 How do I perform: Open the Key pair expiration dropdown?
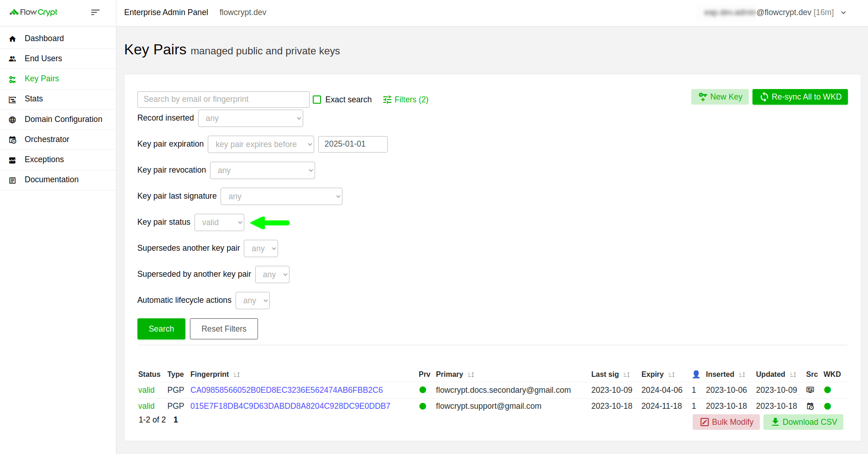coord(261,144)
